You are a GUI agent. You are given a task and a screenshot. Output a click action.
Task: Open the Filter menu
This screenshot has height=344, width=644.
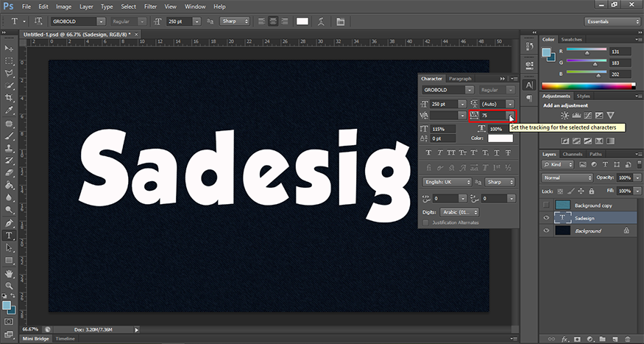150,7
